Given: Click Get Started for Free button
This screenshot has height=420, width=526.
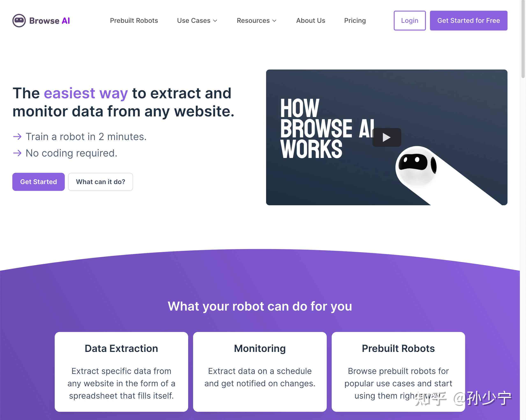Looking at the screenshot, I should click(469, 20).
